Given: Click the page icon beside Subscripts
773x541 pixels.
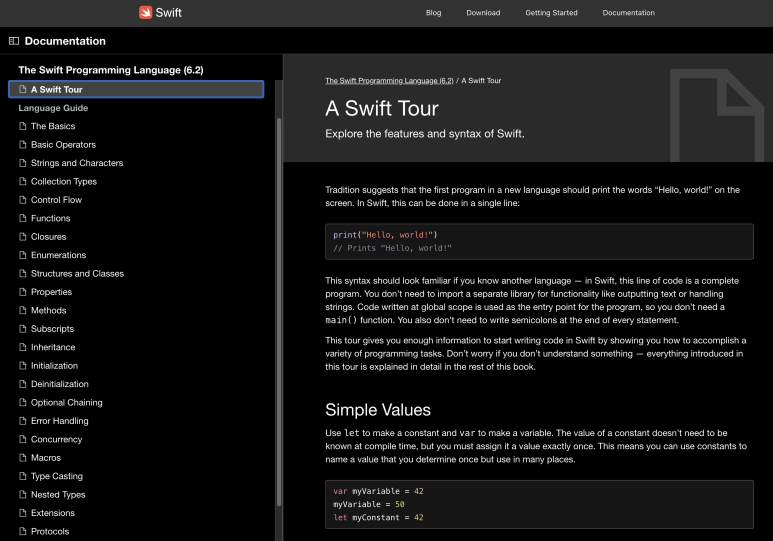Looking at the screenshot, I should tap(22, 328).
